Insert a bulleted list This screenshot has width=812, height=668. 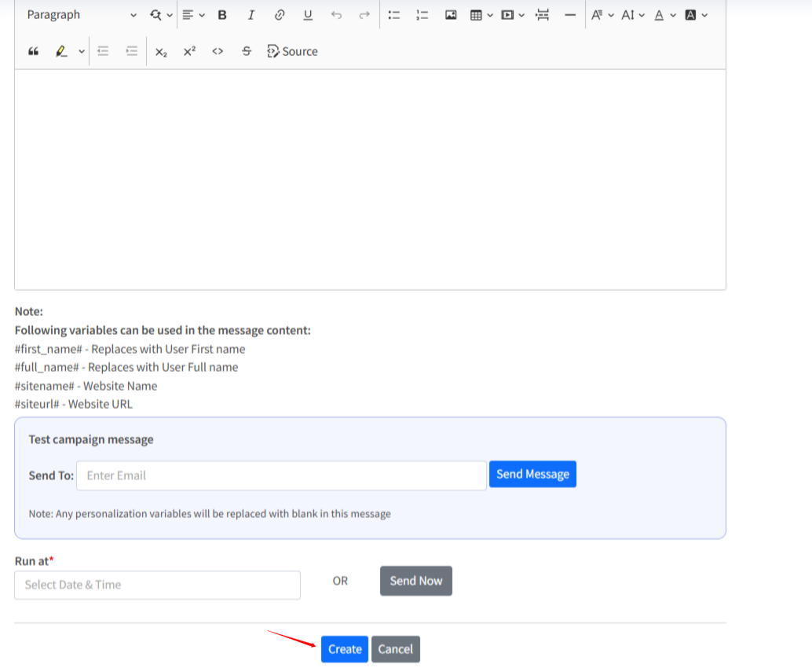coord(394,15)
